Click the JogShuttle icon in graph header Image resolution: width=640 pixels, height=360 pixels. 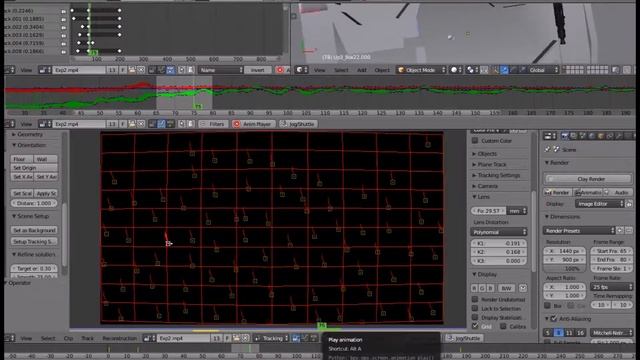point(283,124)
